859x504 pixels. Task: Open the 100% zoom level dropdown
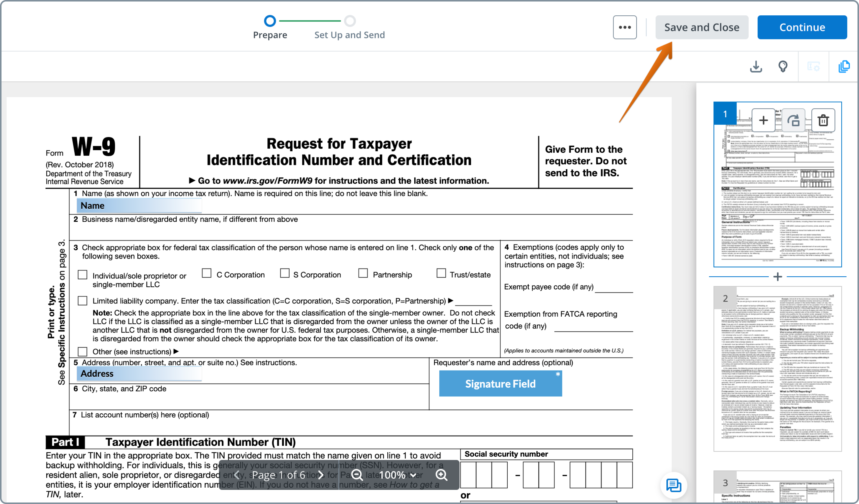[x=397, y=475]
